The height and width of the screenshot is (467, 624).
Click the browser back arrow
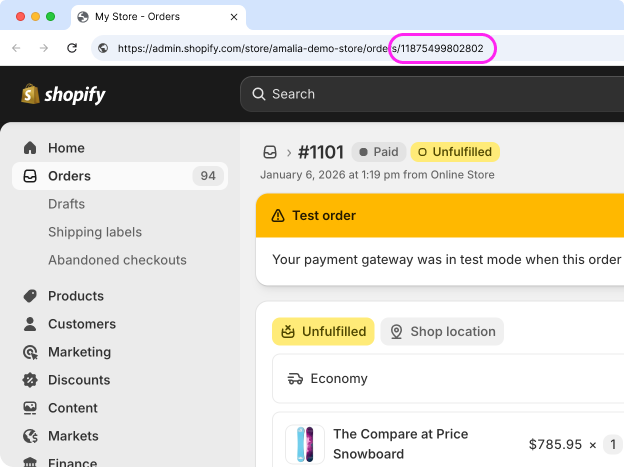[16, 48]
